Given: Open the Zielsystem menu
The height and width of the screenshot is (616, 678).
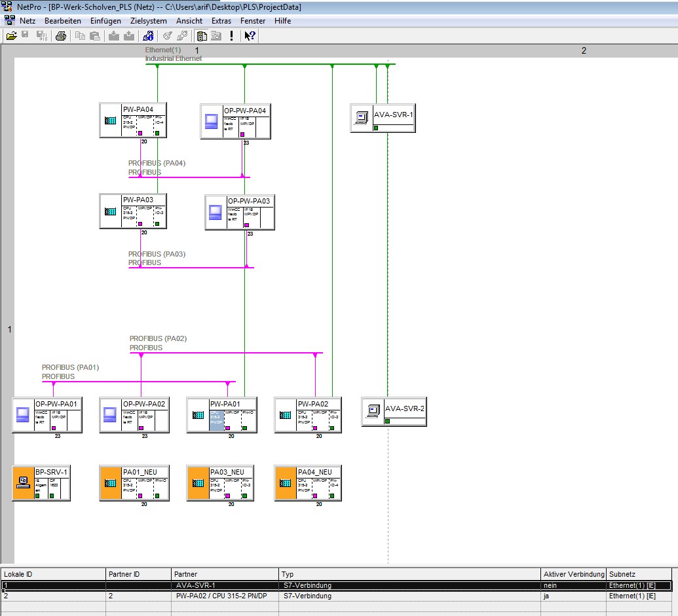Looking at the screenshot, I should coord(148,21).
